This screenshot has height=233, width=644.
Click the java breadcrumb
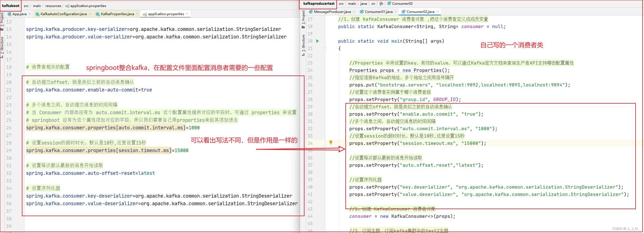[363, 4]
